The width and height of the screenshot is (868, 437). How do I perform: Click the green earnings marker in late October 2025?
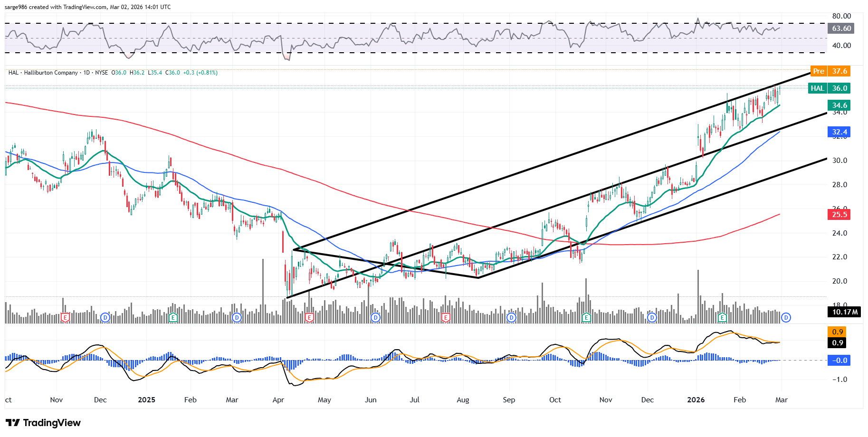(x=586, y=317)
